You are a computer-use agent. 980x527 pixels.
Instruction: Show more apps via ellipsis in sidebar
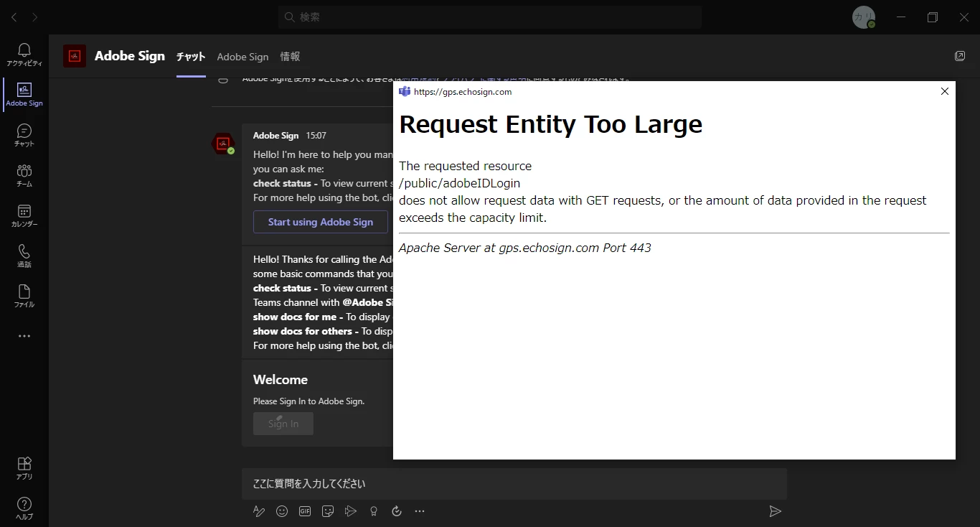(x=24, y=336)
